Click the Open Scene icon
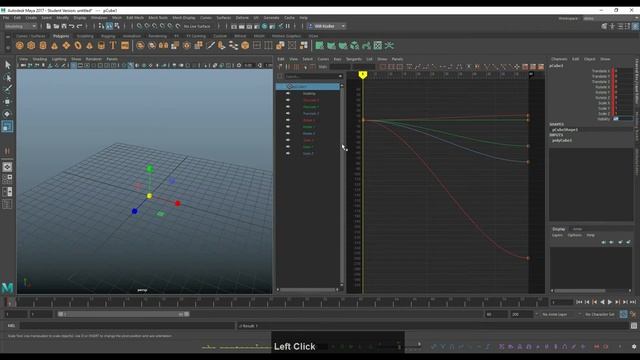This screenshot has height=360, width=640. pos(56,26)
